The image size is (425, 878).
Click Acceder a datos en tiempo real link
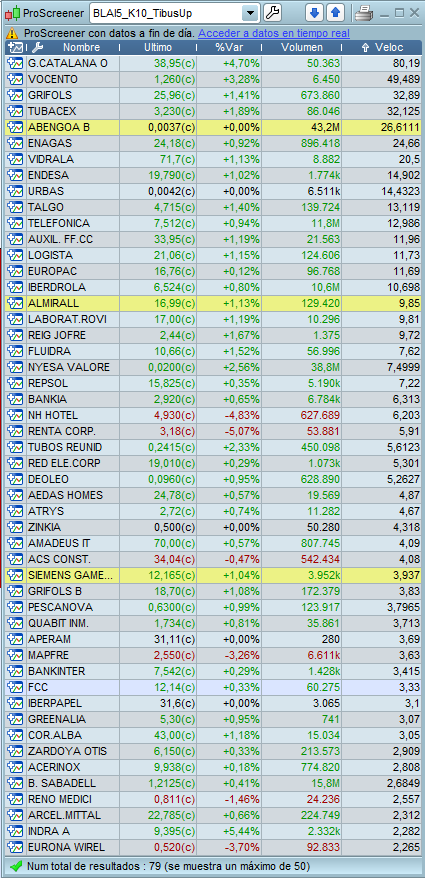coord(274,34)
